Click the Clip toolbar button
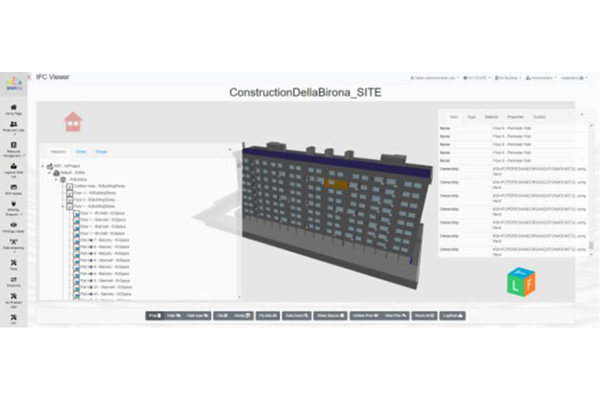The width and height of the screenshot is (600, 400). point(222,316)
